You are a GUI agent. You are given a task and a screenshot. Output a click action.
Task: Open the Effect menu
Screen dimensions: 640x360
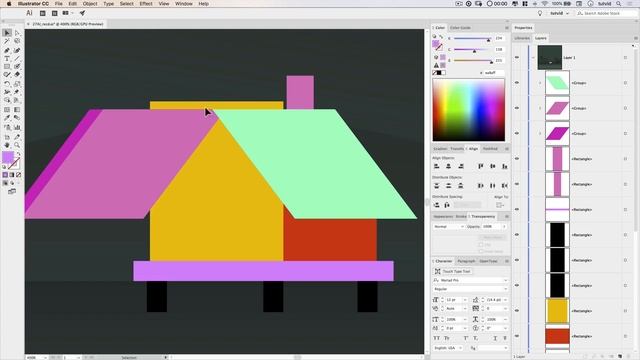tap(146, 4)
